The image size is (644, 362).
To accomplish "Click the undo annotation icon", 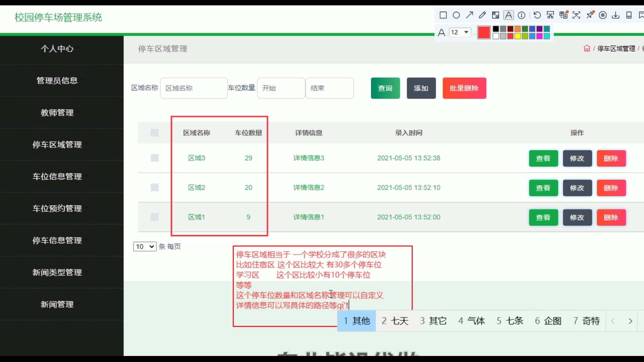I will pos(537,15).
